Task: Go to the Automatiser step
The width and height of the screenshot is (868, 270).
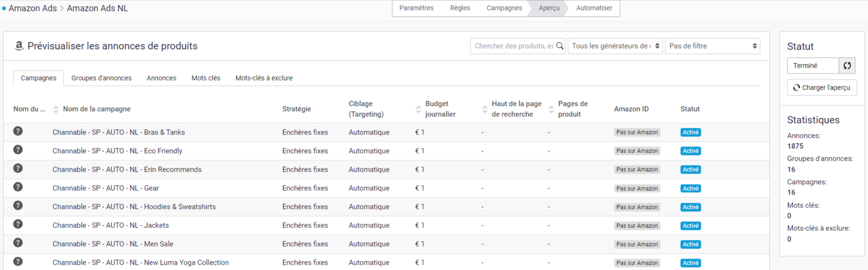Action: click(x=594, y=8)
